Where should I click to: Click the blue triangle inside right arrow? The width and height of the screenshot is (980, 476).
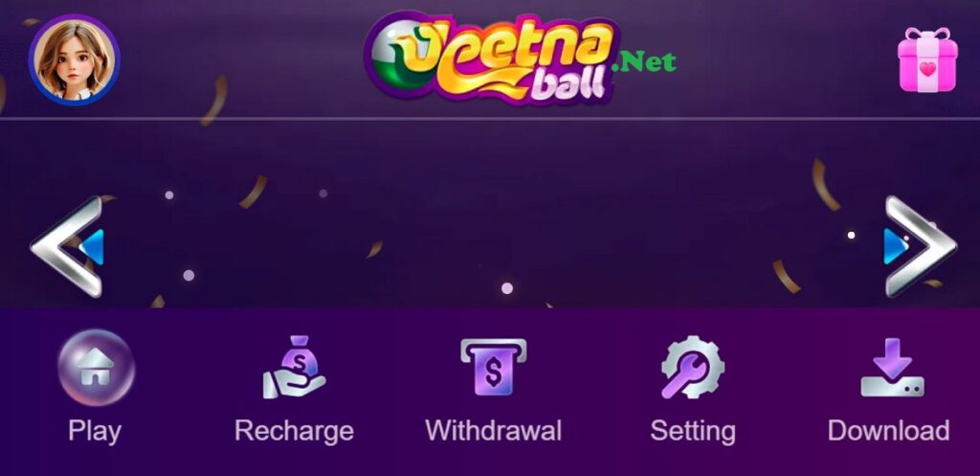point(895,246)
